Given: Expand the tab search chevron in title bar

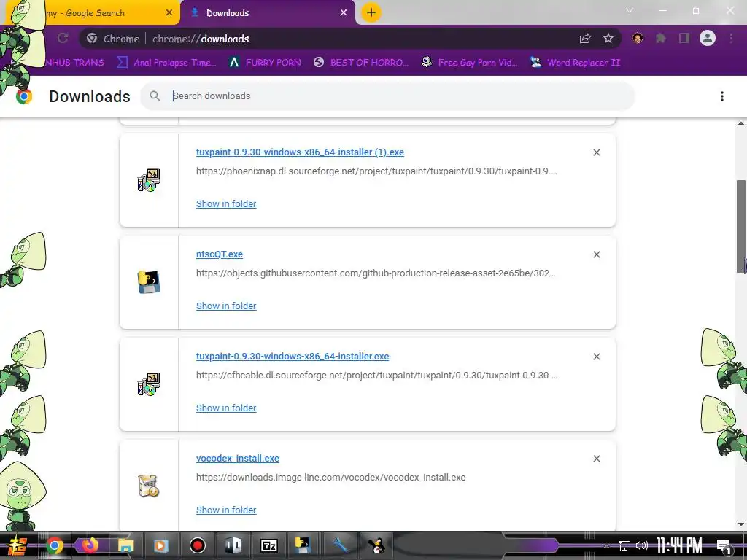Looking at the screenshot, I should pyautogui.click(x=630, y=10).
